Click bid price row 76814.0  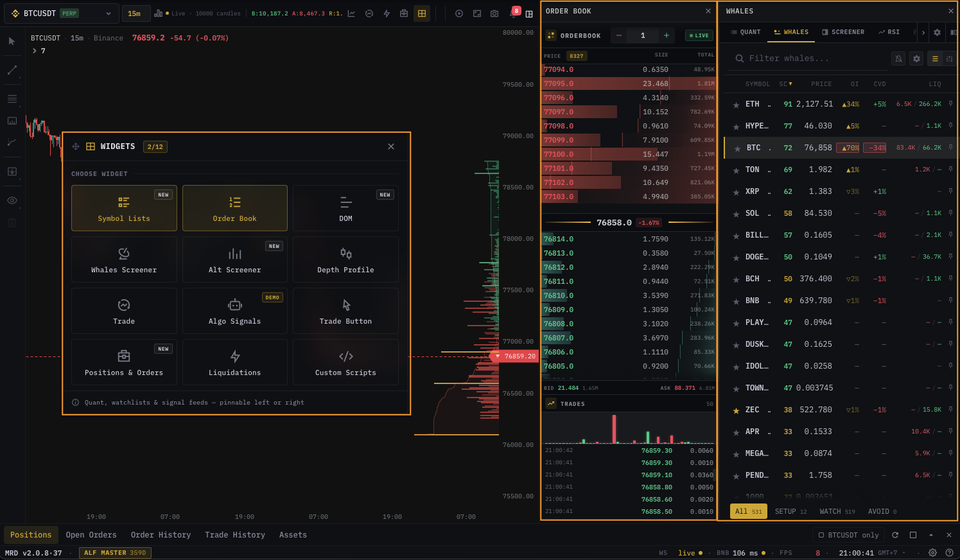[629, 239]
